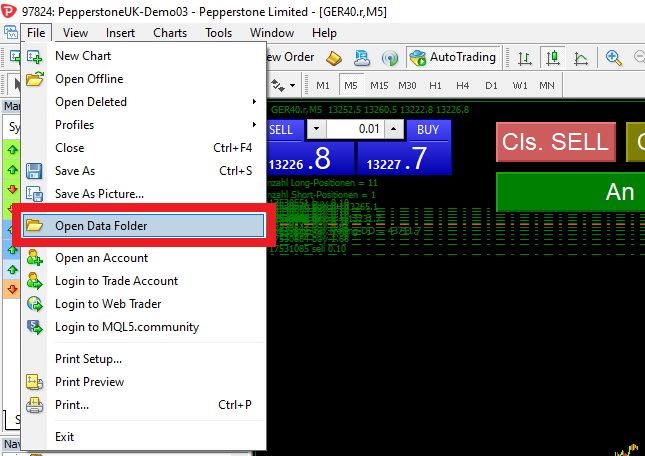Choose Save As menu entry
Image resolution: width=645 pixels, height=456 pixels.
pyautogui.click(x=143, y=171)
